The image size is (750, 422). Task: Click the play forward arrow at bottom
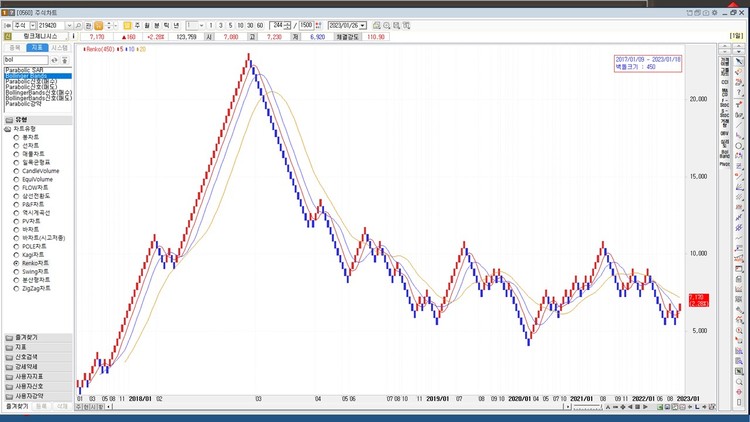pos(645,407)
